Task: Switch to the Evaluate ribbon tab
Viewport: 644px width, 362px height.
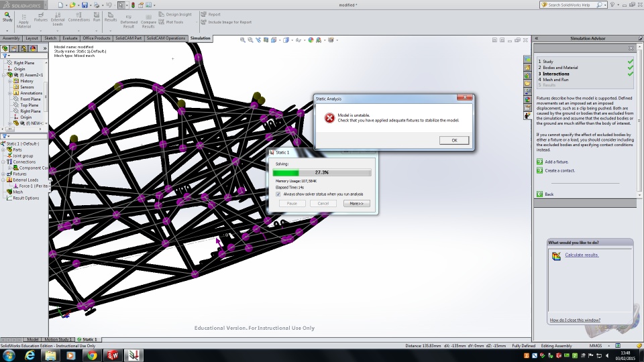Action: [70, 38]
